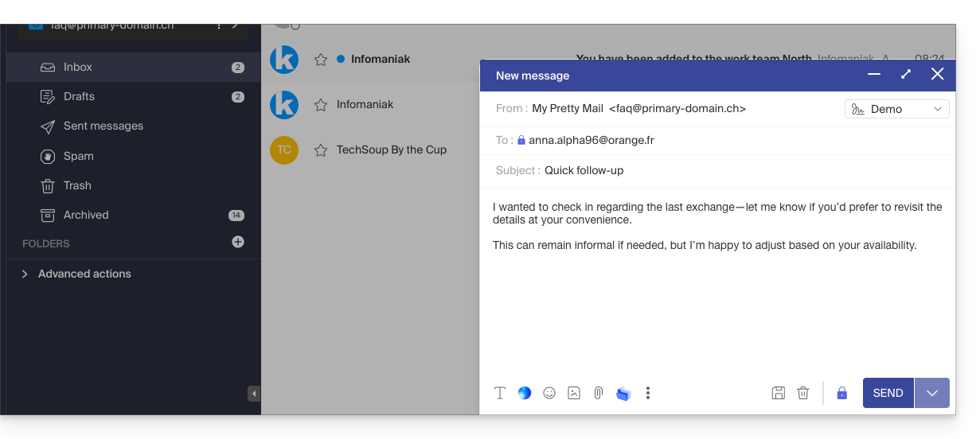Open text formatting options in composer
The image size is (980, 439).
[500, 393]
